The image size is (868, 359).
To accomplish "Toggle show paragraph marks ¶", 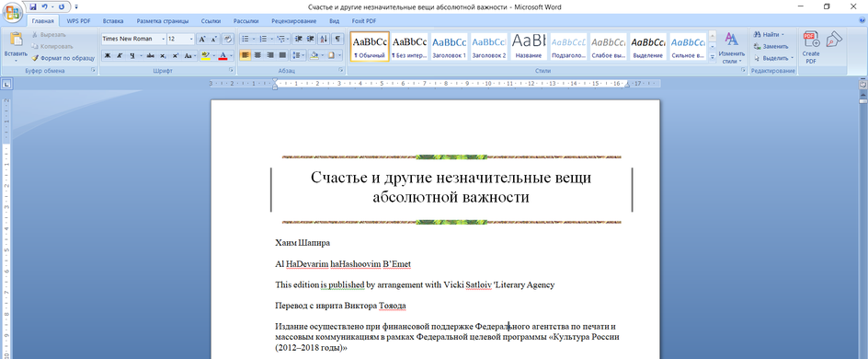I will [x=337, y=40].
